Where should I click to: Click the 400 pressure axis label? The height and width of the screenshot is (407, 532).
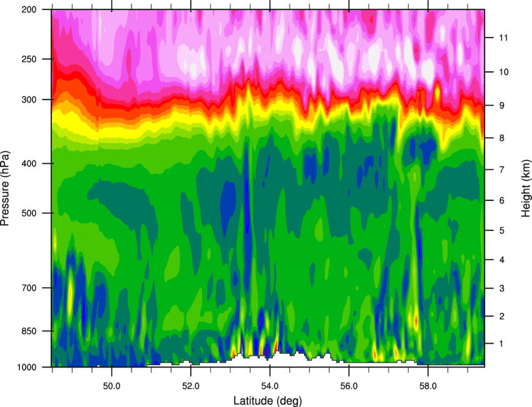(x=29, y=163)
